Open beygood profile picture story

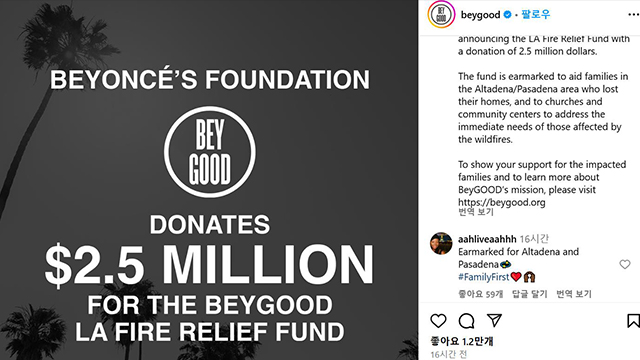[x=441, y=15]
